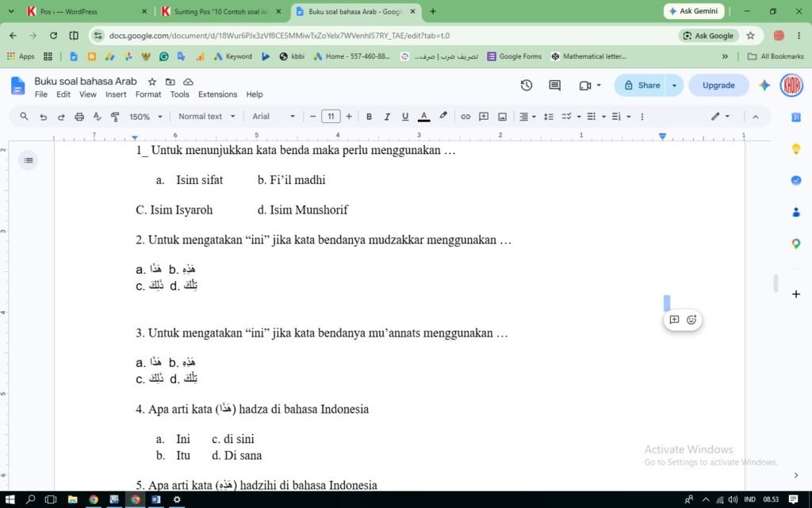812x508 pixels.
Task: Decrease font size with minus button
Action: pyautogui.click(x=312, y=117)
